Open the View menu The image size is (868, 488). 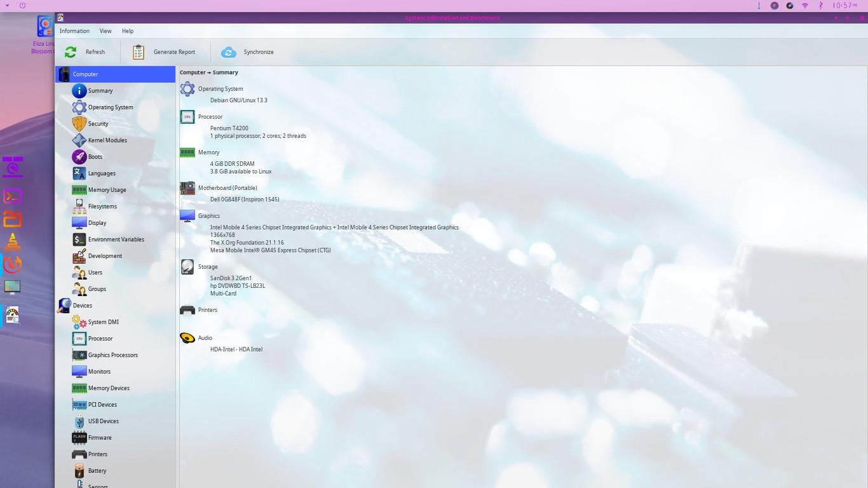point(105,30)
